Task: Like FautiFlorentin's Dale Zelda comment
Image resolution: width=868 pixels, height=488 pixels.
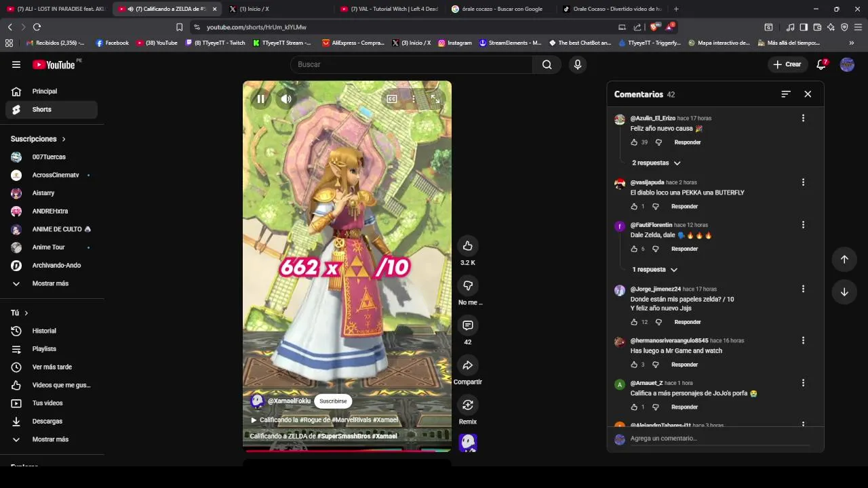Action: (x=634, y=249)
